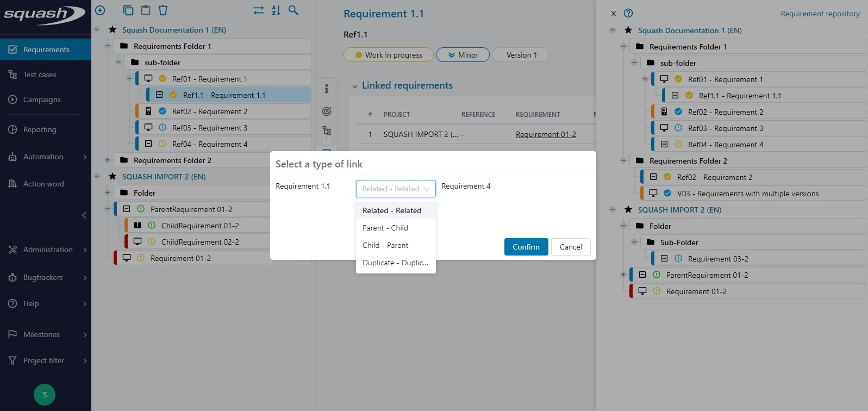This screenshot has width=868, height=411.
Task: Click the sort tree icon
Action: pos(276,10)
